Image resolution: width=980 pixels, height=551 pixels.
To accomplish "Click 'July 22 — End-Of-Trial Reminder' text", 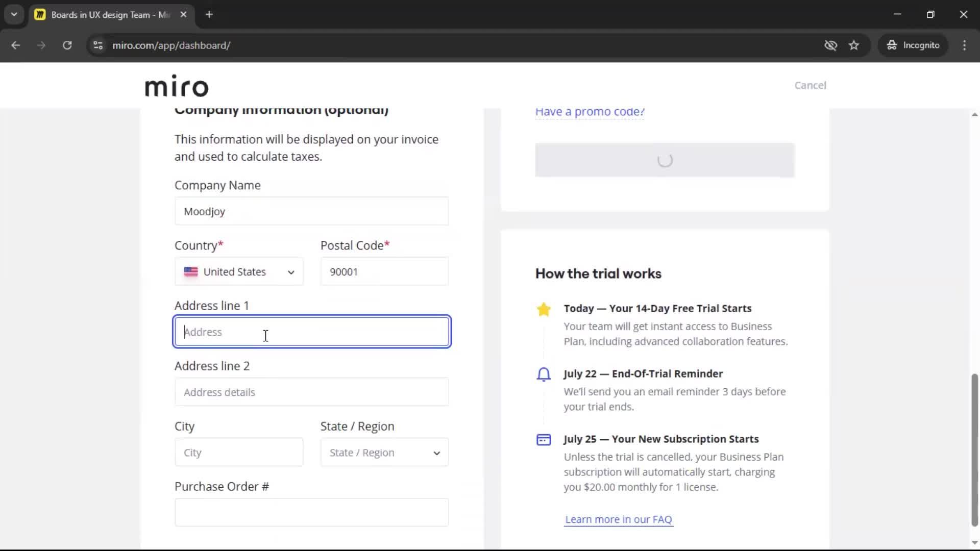I will click(643, 373).
